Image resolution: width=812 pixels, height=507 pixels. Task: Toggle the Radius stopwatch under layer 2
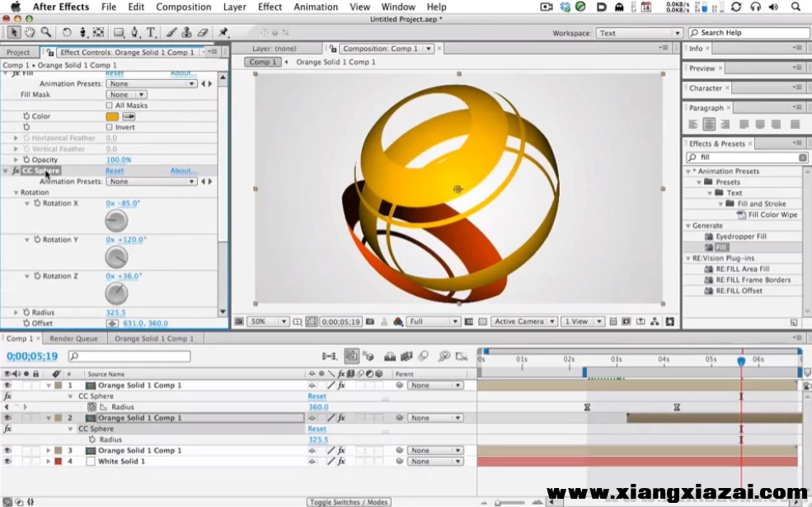[x=92, y=439]
